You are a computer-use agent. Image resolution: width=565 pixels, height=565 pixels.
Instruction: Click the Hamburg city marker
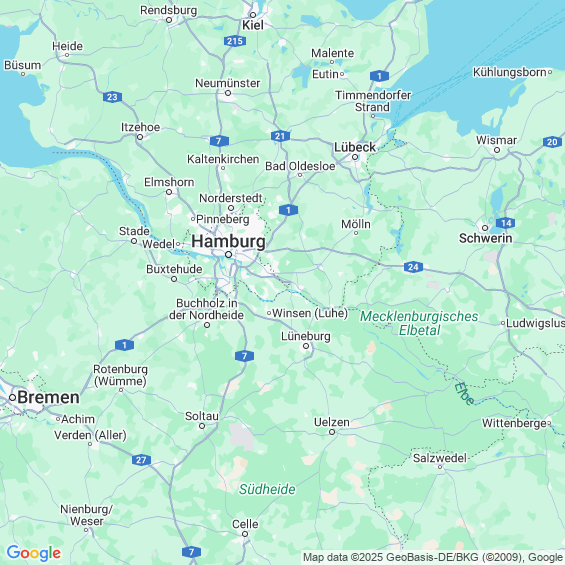(x=228, y=255)
